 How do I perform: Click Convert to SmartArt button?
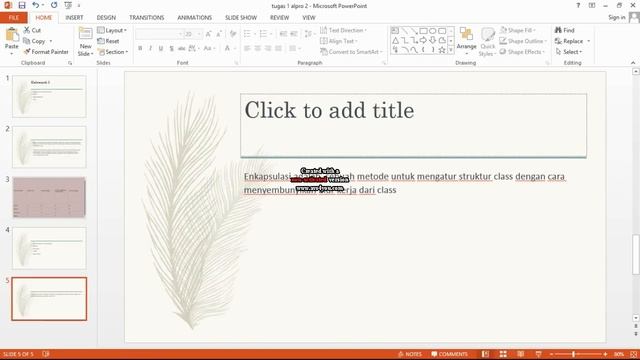(351, 52)
